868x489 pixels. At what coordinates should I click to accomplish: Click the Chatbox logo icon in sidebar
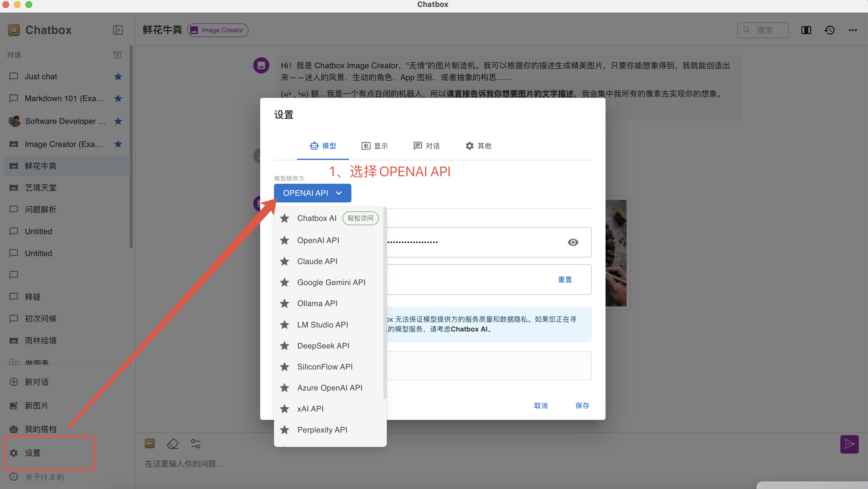tap(14, 30)
